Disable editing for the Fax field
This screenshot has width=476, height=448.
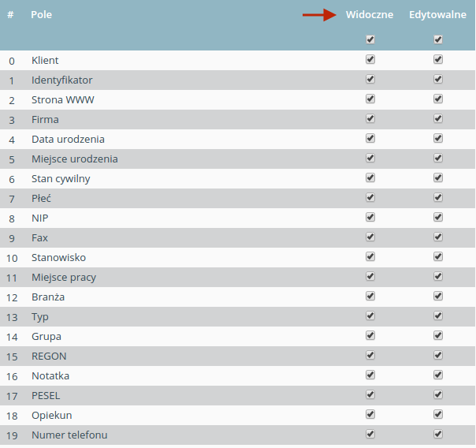pyautogui.click(x=437, y=237)
